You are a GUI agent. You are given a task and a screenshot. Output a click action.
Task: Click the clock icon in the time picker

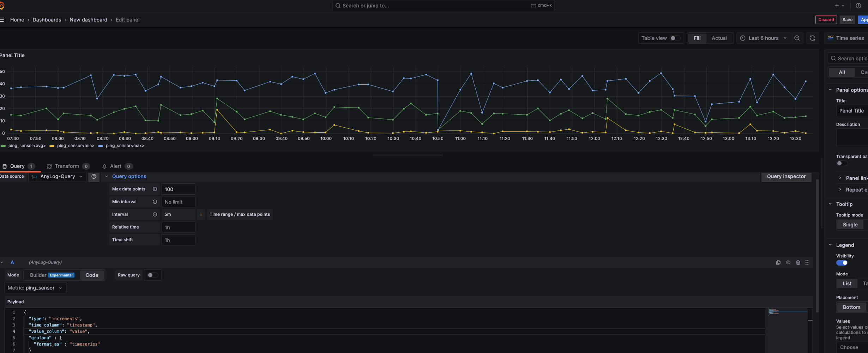(x=743, y=38)
